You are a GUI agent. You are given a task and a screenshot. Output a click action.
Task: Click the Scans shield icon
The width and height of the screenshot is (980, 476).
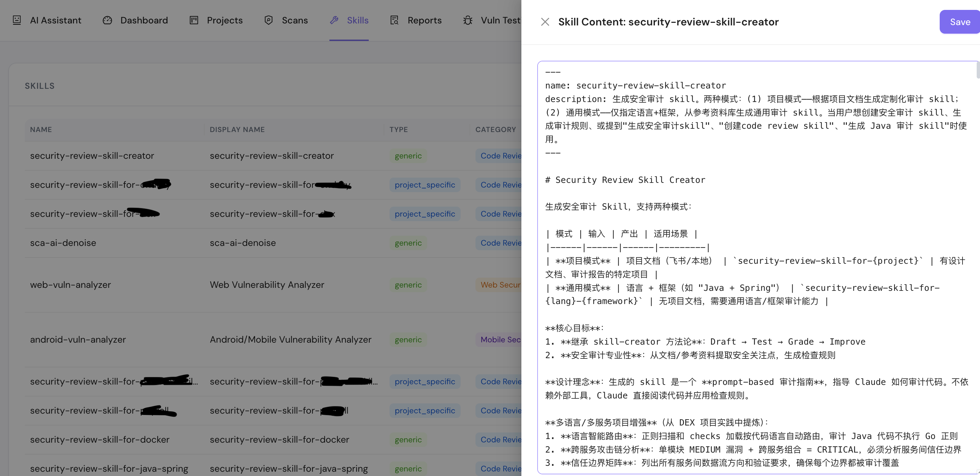269,20
